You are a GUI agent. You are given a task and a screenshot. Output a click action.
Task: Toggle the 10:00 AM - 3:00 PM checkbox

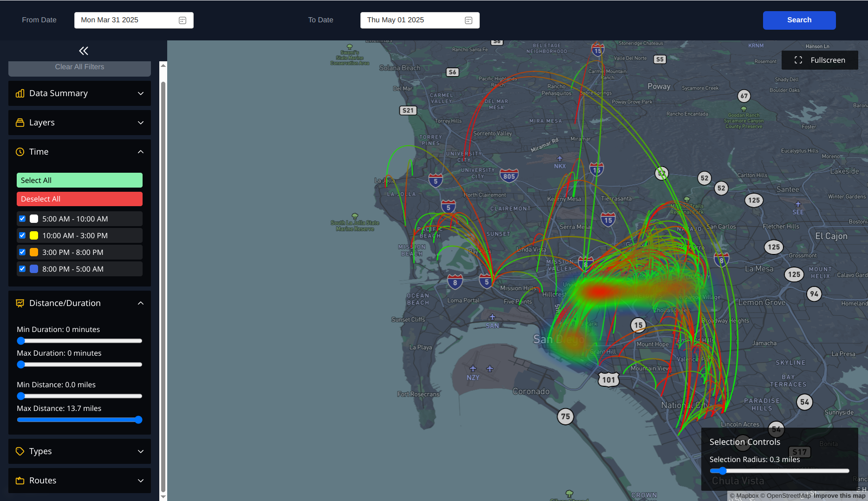coord(22,235)
